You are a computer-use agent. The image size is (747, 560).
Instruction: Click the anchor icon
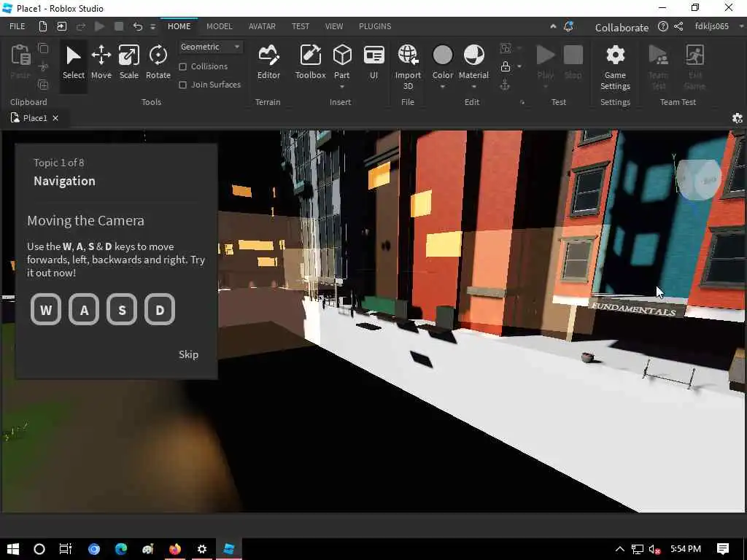505,85
